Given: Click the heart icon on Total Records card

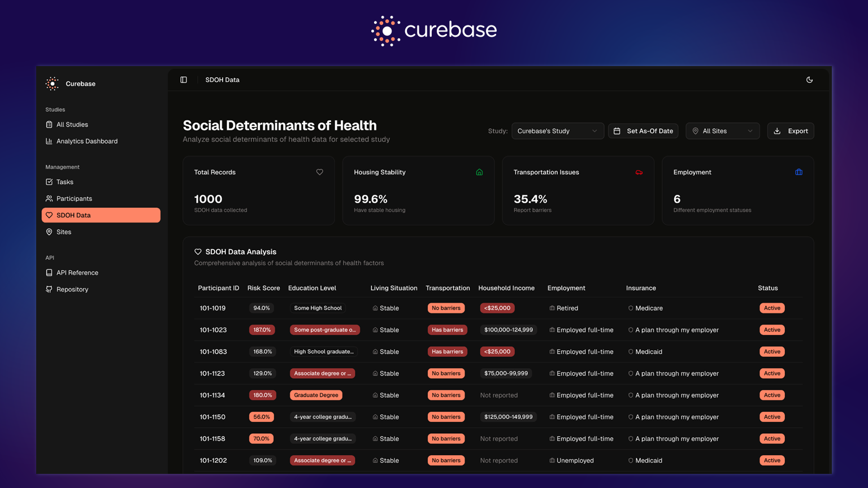Looking at the screenshot, I should pos(319,172).
